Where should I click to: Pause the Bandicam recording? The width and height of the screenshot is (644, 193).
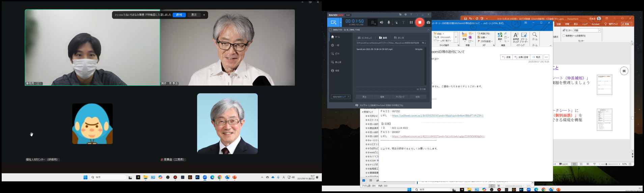[x=411, y=22]
